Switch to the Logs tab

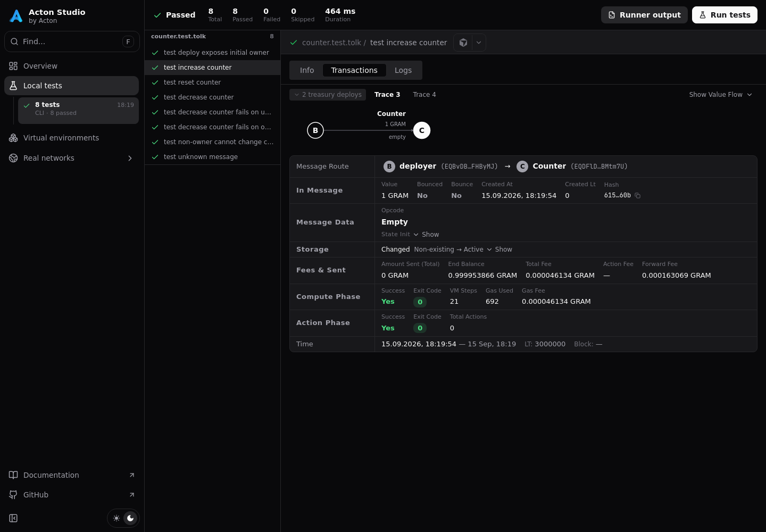point(403,70)
